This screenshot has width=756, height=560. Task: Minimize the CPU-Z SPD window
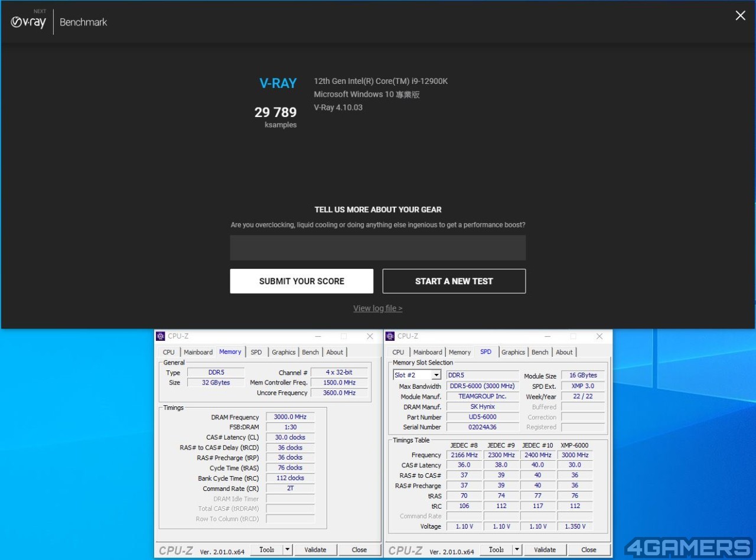point(548,336)
